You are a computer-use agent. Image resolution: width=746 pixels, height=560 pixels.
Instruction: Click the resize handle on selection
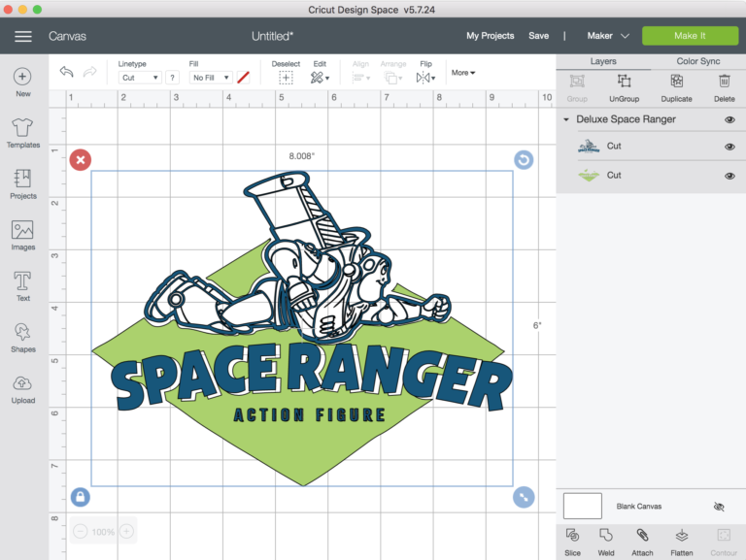coord(524,497)
